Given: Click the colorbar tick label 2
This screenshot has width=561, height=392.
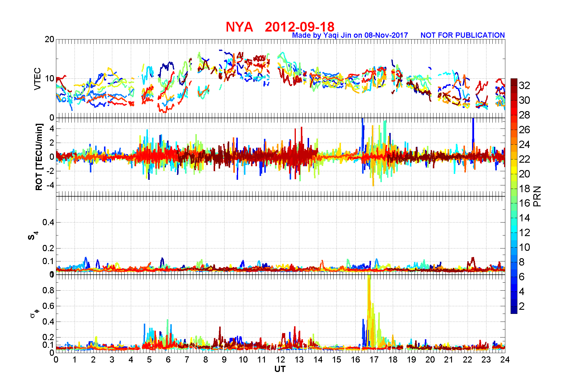Looking at the screenshot, I should (522, 306).
